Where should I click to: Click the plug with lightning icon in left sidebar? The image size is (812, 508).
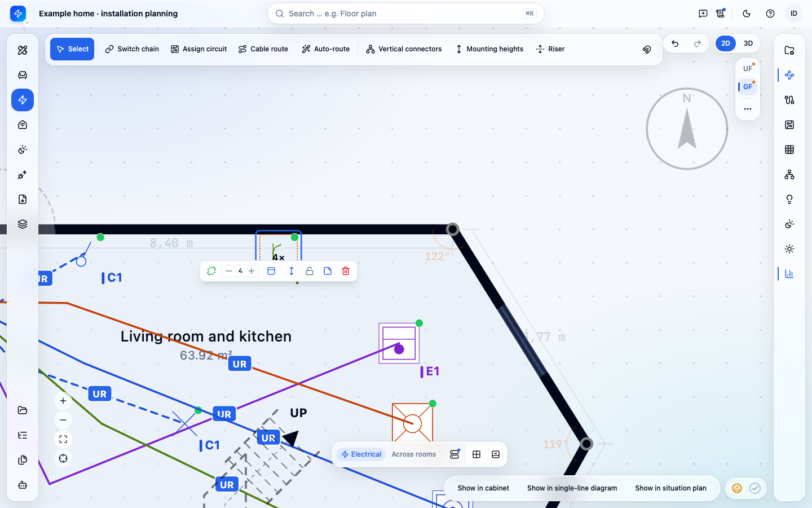pos(23,174)
